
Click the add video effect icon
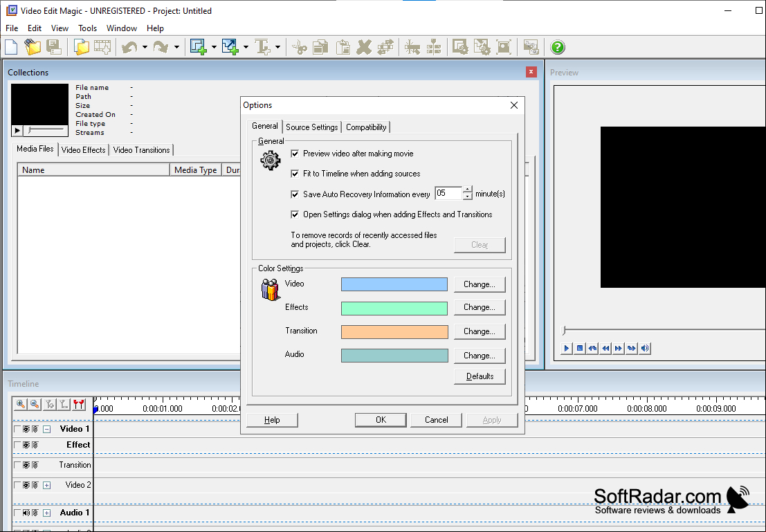coord(199,47)
